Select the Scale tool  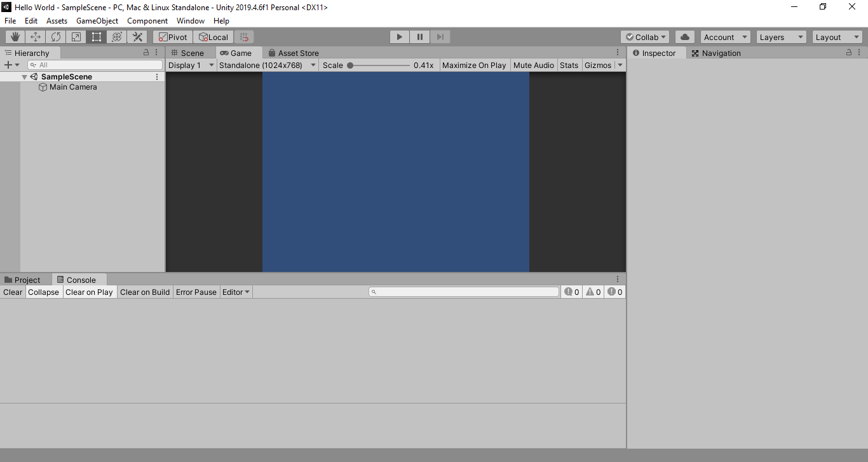click(76, 36)
